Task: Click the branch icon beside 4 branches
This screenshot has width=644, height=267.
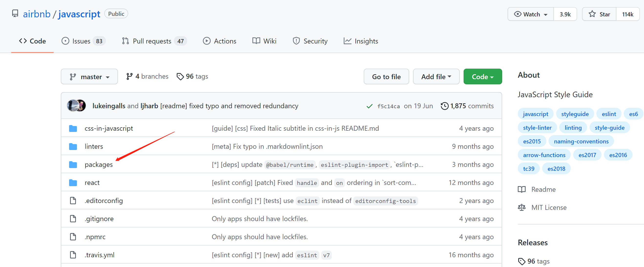Action: pyautogui.click(x=129, y=76)
